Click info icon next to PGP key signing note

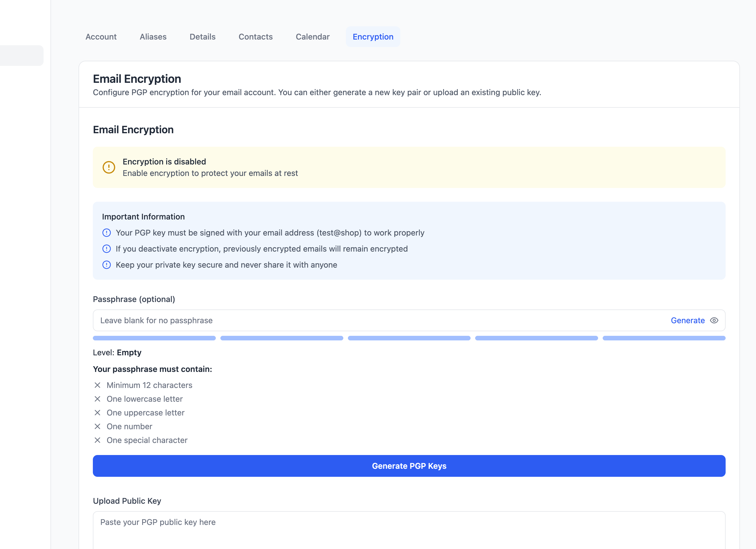click(x=107, y=233)
